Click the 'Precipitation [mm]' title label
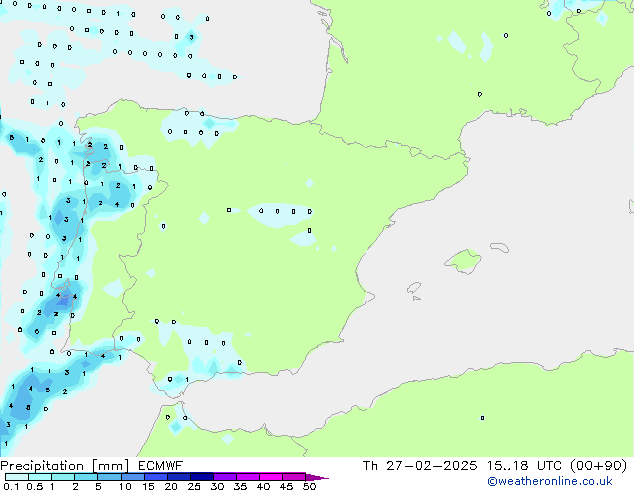 click(x=59, y=465)
